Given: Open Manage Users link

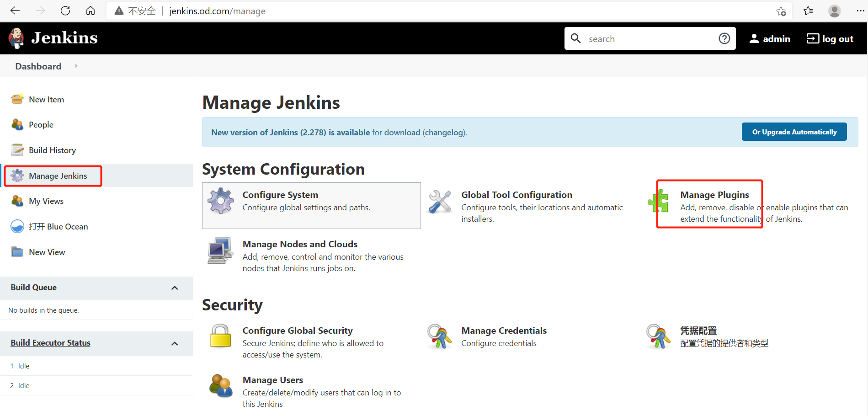Looking at the screenshot, I should 272,380.
